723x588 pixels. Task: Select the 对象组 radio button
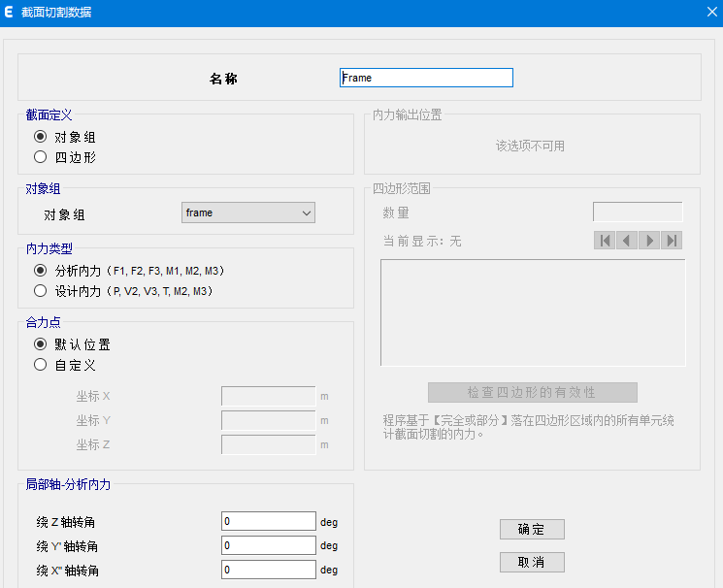[x=41, y=137]
